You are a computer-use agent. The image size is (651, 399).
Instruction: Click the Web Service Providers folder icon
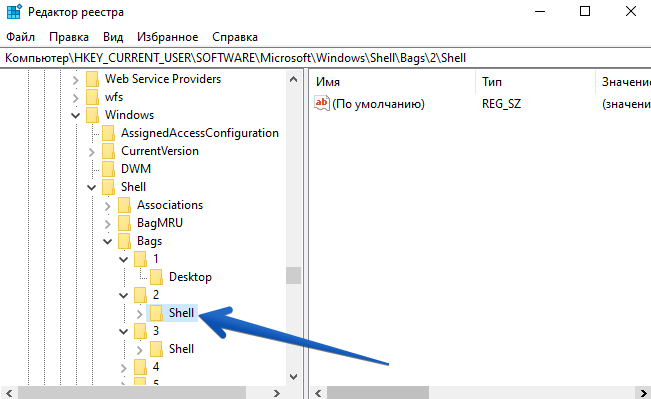coord(93,79)
